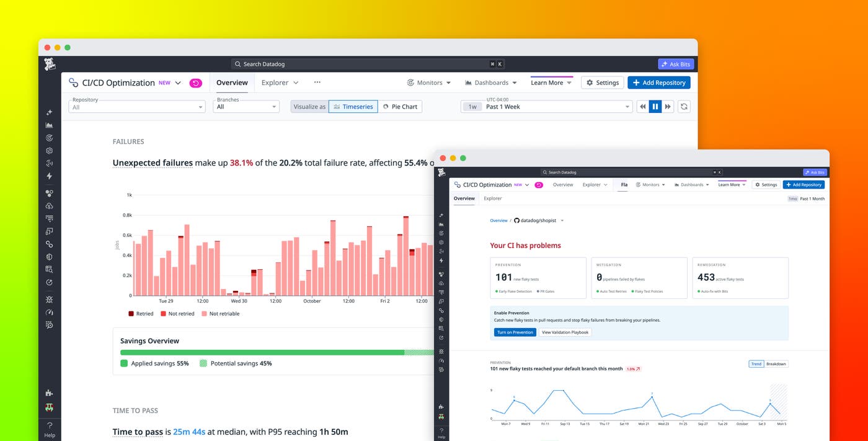Click Add Repository in front window
868x441 pixels.
tap(804, 185)
